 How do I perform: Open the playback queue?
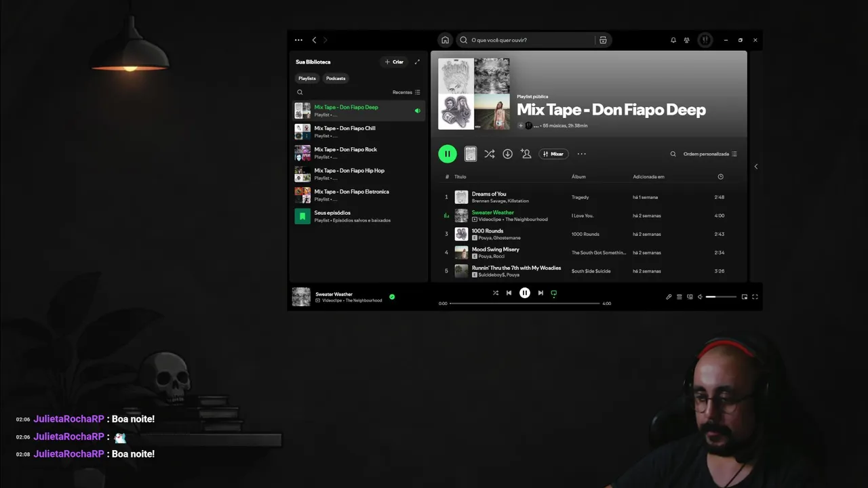click(x=679, y=297)
